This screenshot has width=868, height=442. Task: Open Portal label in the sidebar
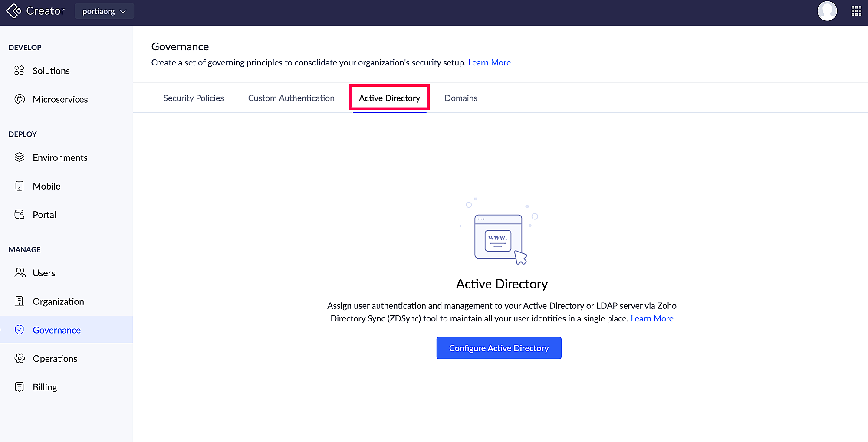coord(45,215)
